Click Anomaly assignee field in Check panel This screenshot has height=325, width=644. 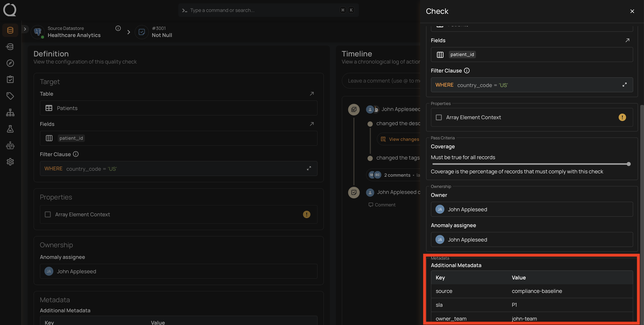tap(532, 240)
